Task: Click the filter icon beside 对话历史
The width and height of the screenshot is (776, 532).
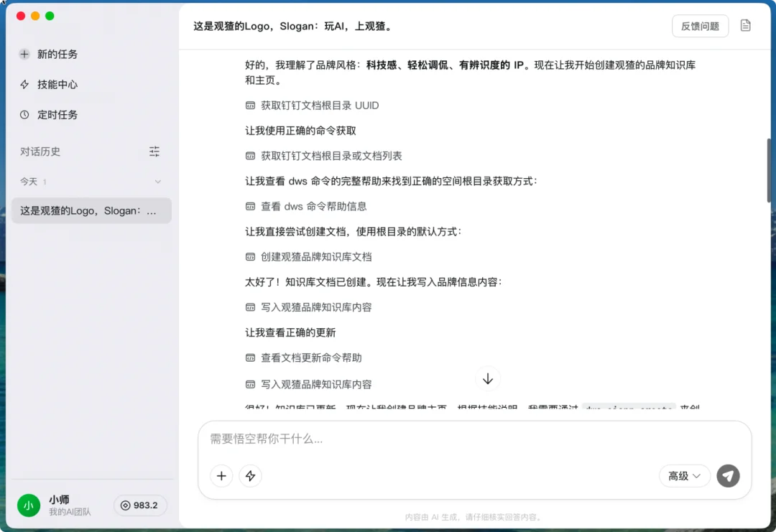Action: coord(154,151)
